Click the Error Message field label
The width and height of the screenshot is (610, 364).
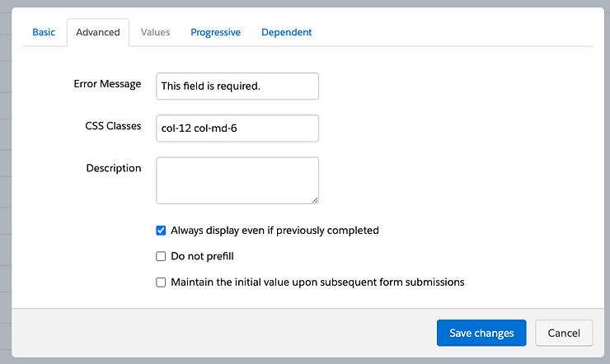click(107, 84)
